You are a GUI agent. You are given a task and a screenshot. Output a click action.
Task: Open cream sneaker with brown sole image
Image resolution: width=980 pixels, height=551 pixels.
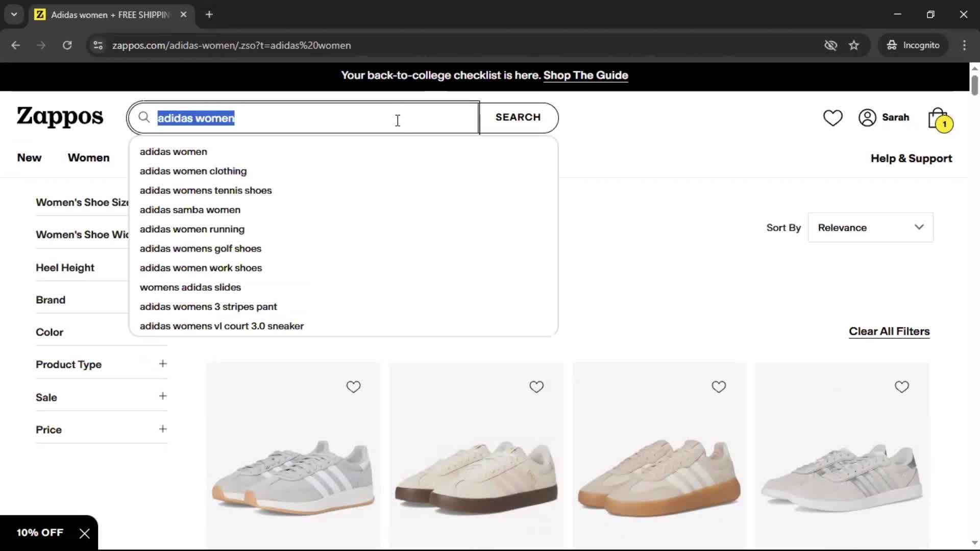click(x=476, y=457)
